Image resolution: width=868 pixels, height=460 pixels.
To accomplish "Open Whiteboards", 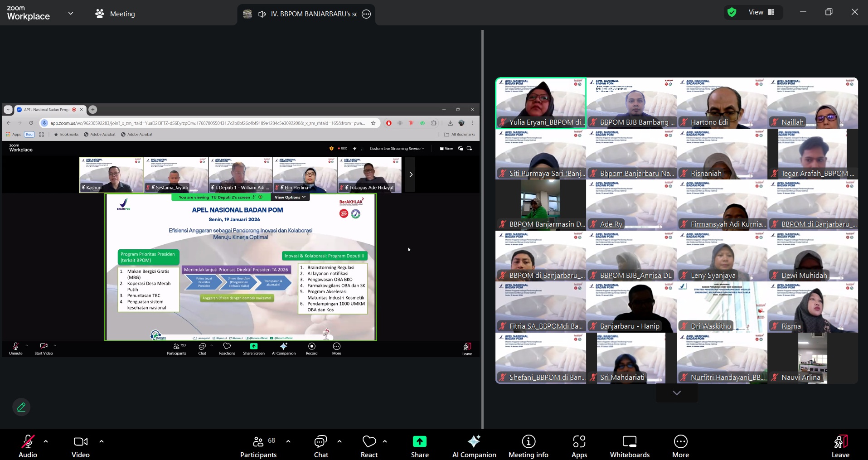I will pos(630,446).
